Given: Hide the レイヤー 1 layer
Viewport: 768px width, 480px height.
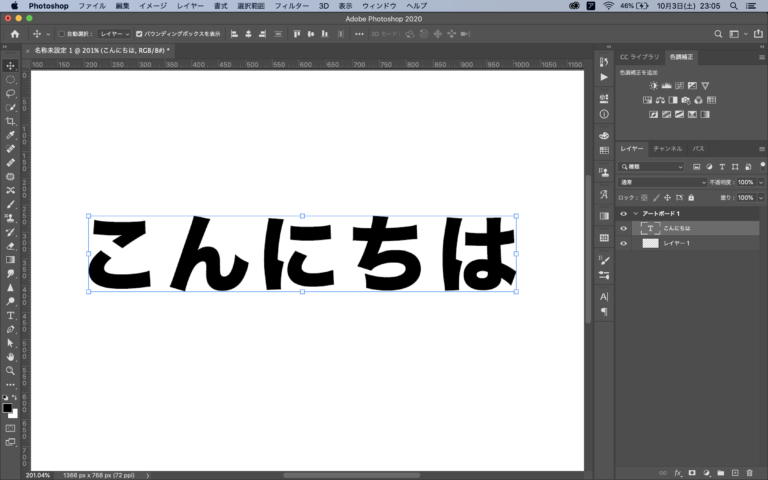Looking at the screenshot, I should point(623,243).
